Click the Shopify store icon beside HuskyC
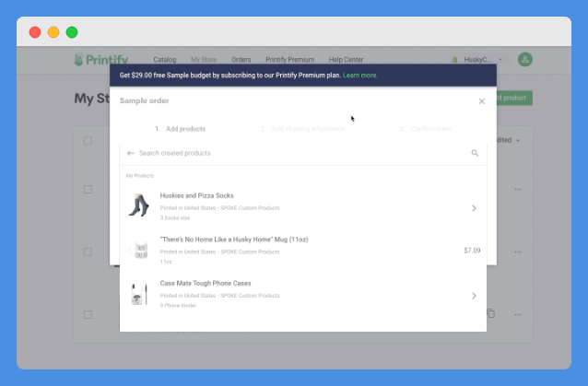588x386 pixels. (454, 60)
